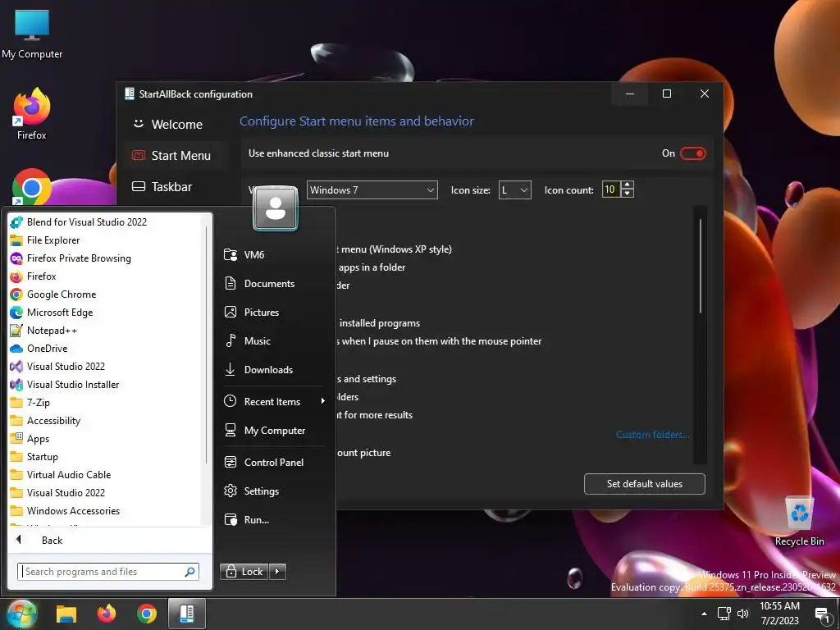Open Notepad++ from start menu
The width and height of the screenshot is (840, 630).
(x=52, y=331)
